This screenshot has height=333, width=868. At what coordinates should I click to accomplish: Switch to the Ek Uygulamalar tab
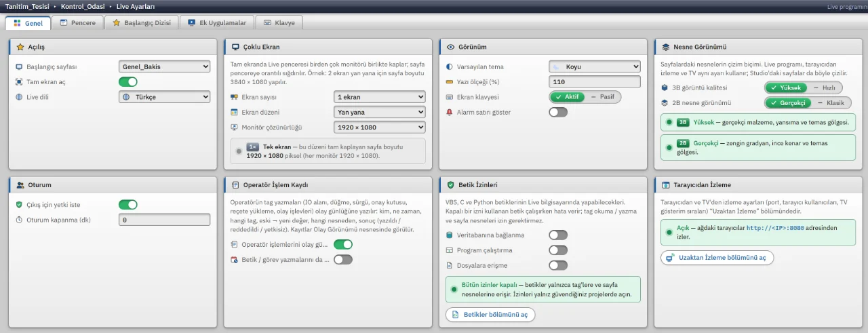click(217, 23)
